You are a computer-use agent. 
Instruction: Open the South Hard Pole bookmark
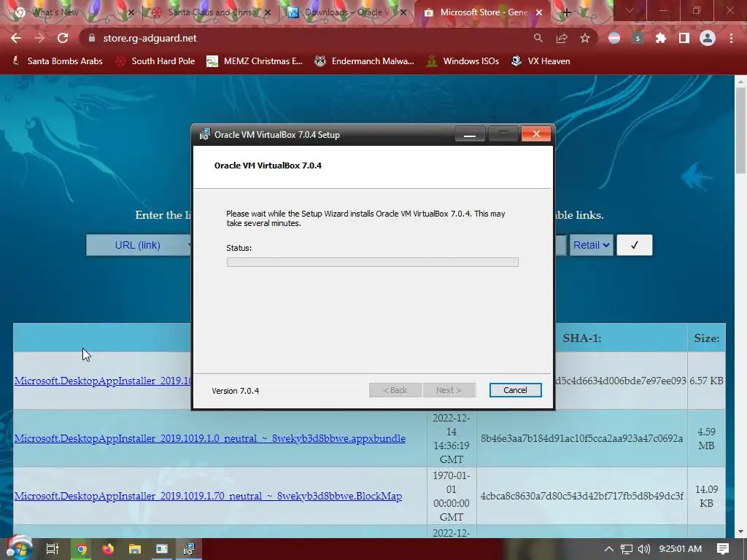[156, 61]
